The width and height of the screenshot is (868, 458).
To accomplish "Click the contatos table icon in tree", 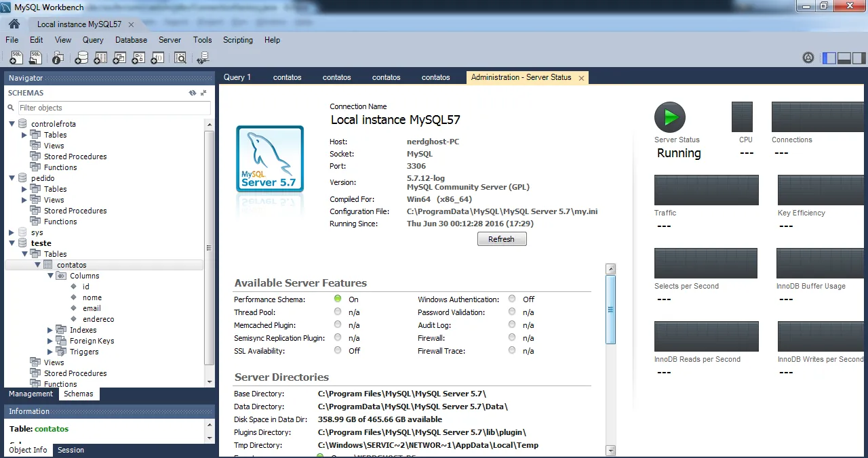I will click(x=48, y=265).
